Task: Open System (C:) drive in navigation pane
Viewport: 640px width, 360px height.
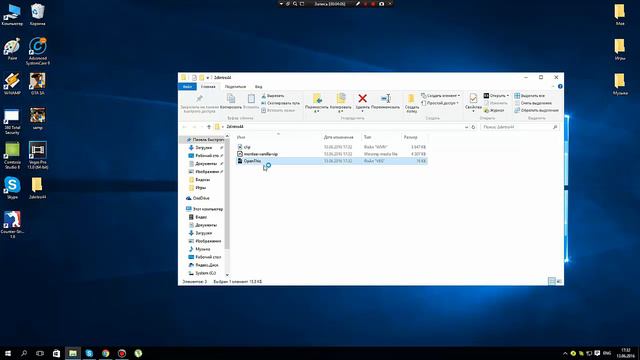Action: (202, 273)
